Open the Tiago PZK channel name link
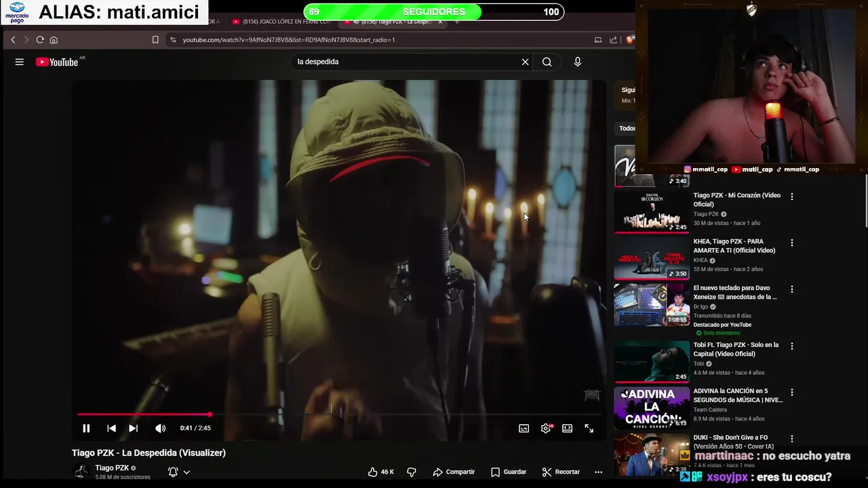 click(112, 468)
